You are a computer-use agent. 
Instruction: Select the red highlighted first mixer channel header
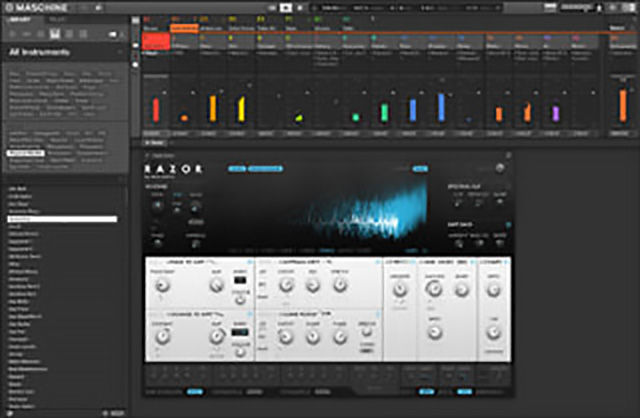tap(155, 40)
